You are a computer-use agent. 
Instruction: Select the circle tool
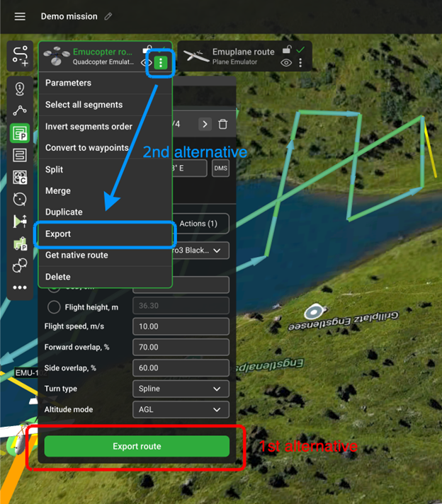tap(20, 199)
